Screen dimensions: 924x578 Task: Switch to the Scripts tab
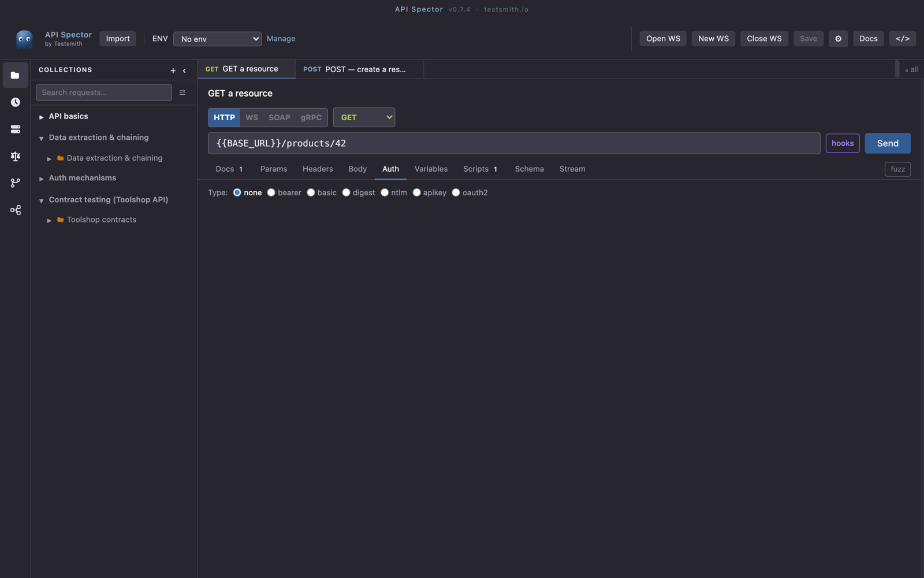pos(480,169)
